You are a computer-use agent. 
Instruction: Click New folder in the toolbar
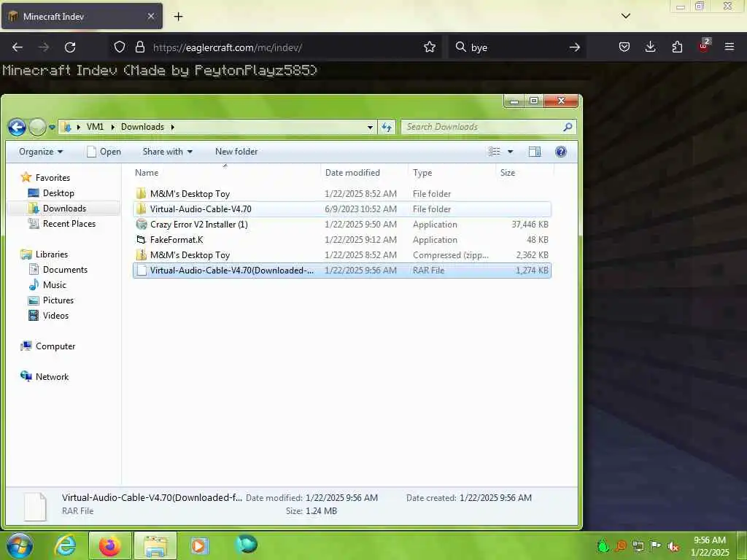(236, 152)
